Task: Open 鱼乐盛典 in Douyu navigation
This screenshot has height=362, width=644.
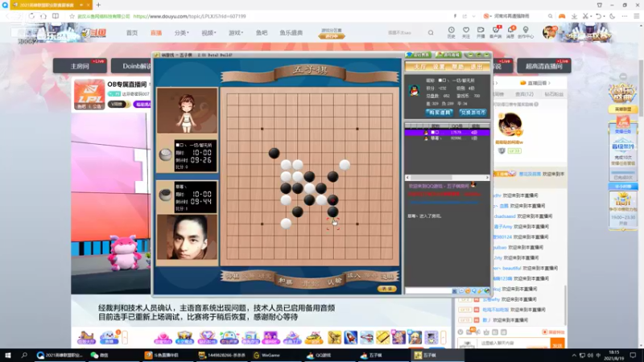Action: (291, 33)
